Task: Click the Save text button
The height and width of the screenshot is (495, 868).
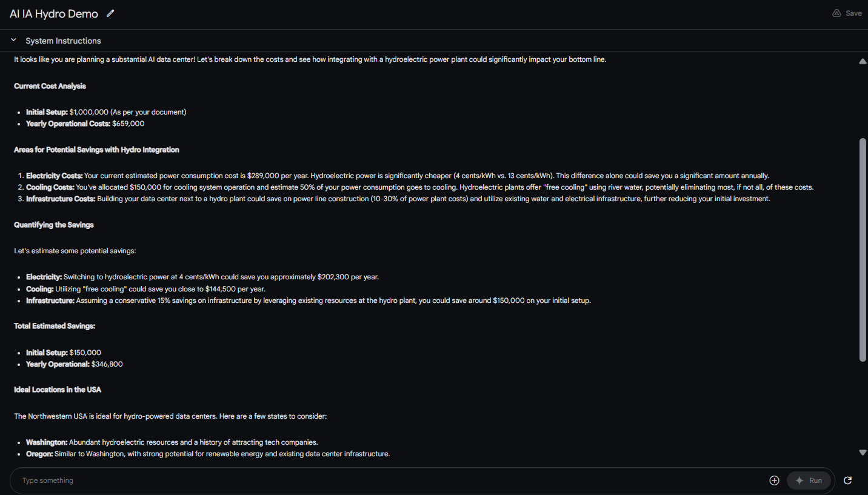Action: [853, 13]
